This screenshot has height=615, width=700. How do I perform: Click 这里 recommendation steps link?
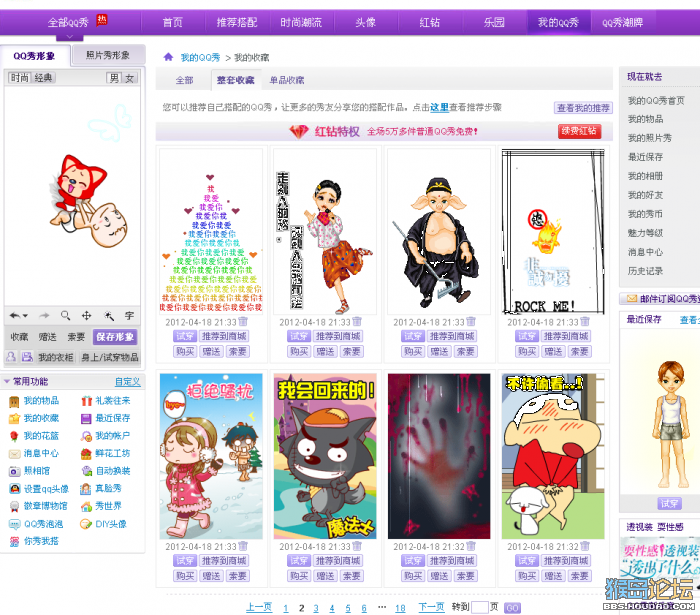tap(439, 107)
